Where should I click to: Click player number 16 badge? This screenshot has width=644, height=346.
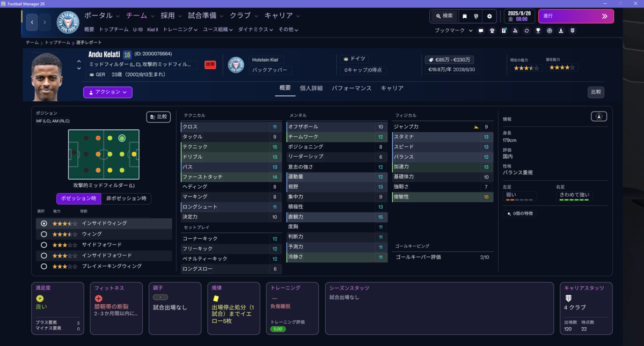pyautogui.click(x=127, y=55)
